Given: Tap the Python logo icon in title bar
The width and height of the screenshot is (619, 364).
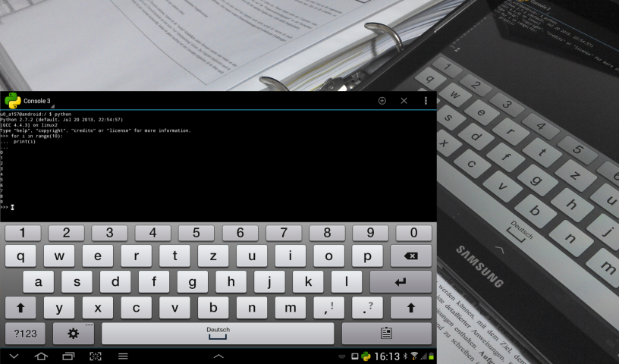Looking at the screenshot, I should 13,101.
